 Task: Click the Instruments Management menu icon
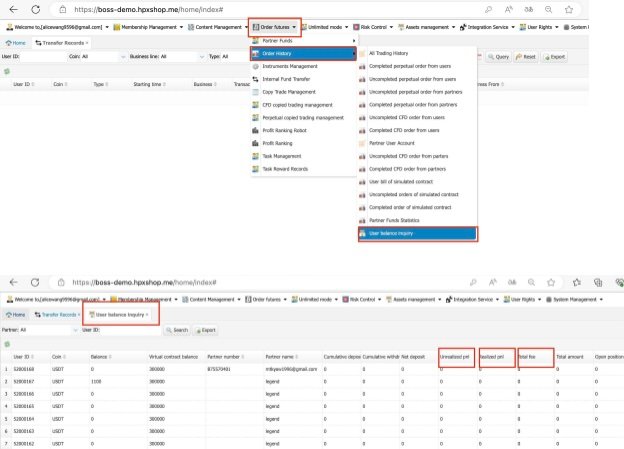255,65
